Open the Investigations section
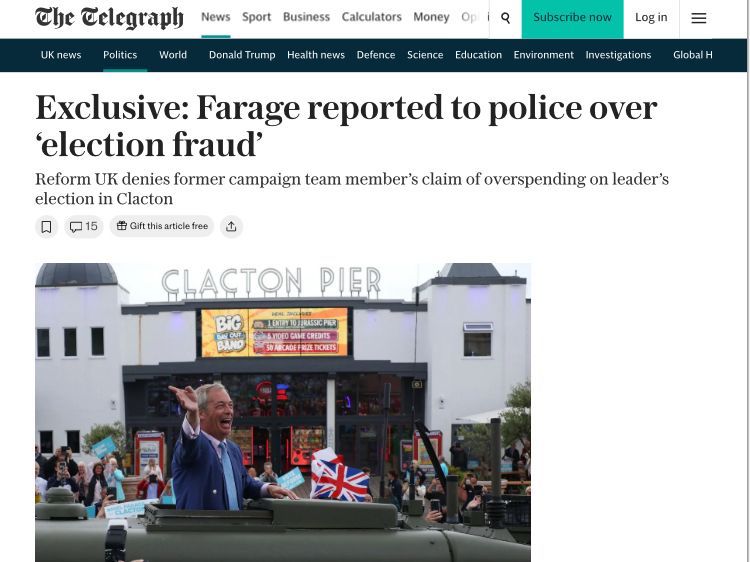Image resolution: width=750 pixels, height=562 pixels. [x=618, y=55]
